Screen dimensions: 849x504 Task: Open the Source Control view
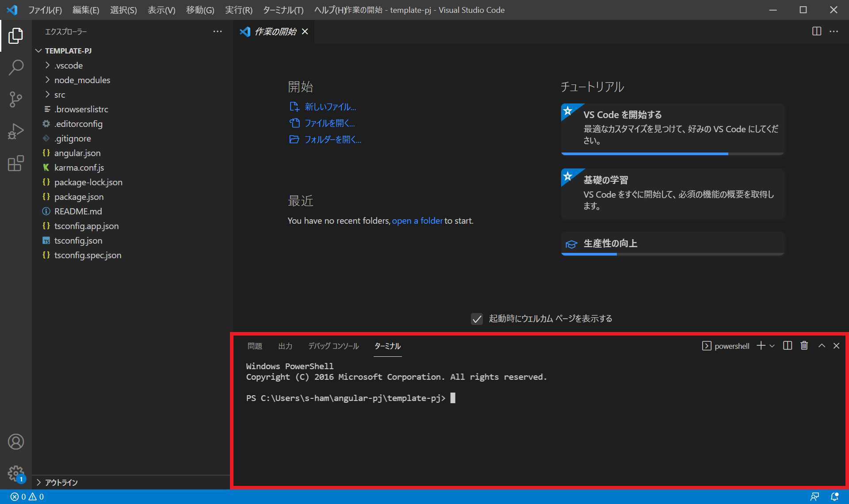(x=16, y=99)
